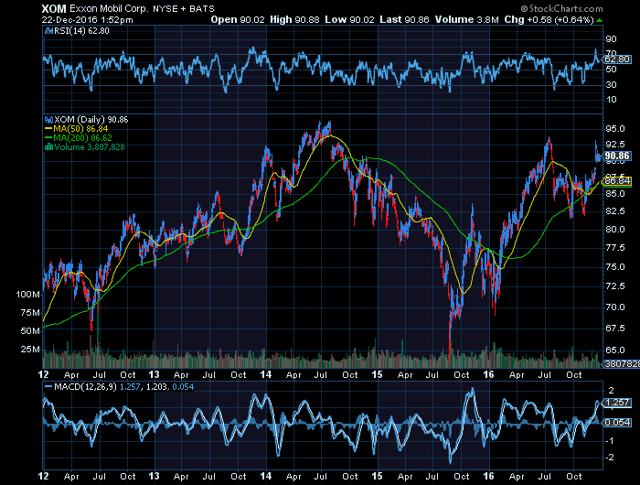Select the High 90.88 value

coord(295,20)
